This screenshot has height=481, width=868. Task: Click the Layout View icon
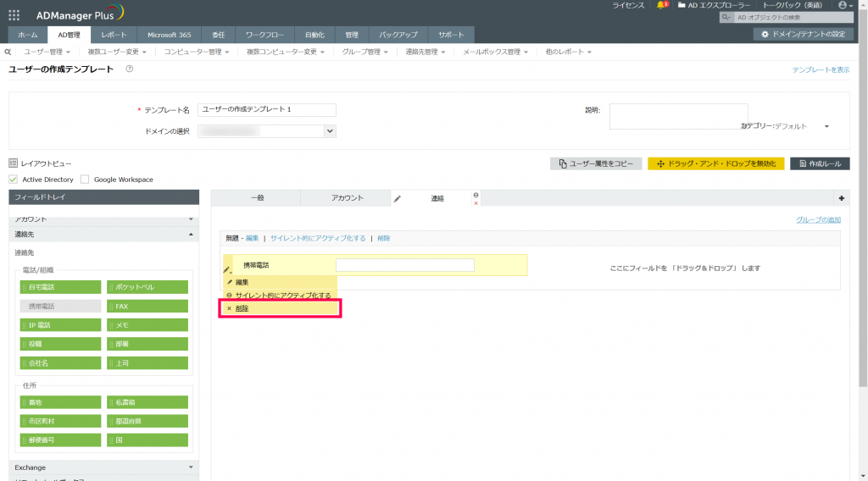[x=14, y=163]
